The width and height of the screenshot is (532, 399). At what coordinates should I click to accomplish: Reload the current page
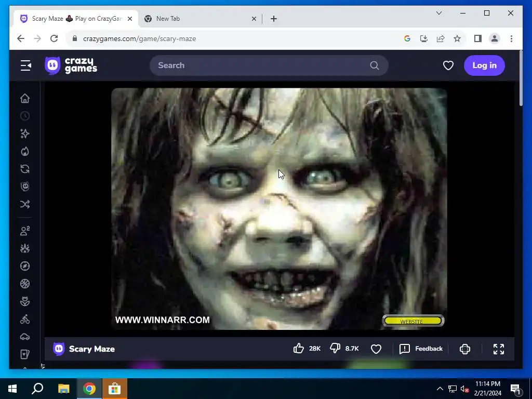pyautogui.click(x=54, y=38)
